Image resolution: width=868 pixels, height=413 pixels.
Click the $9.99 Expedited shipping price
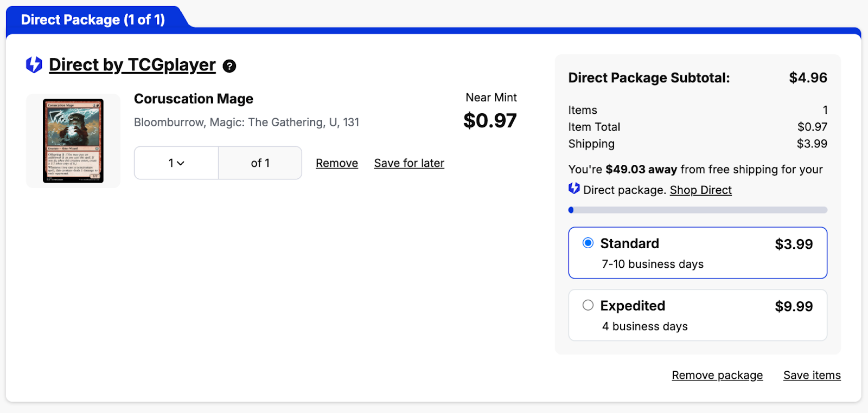(793, 306)
